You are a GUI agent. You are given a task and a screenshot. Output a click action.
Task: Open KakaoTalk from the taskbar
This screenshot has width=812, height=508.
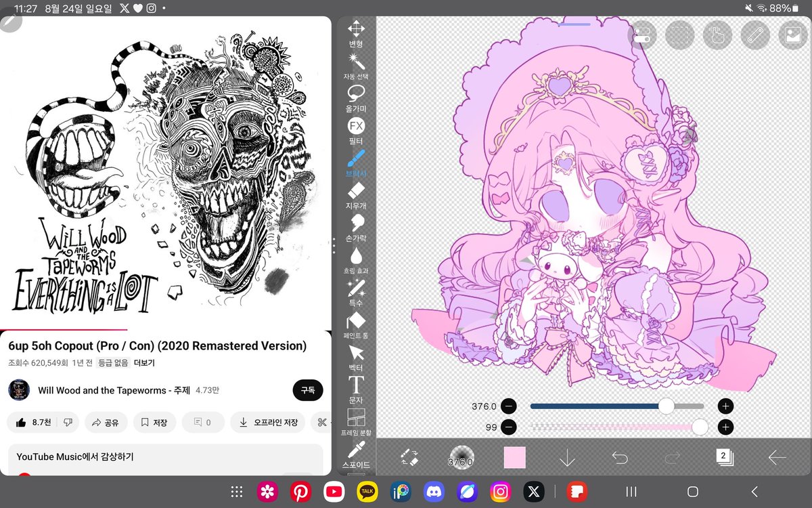[367, 492]
